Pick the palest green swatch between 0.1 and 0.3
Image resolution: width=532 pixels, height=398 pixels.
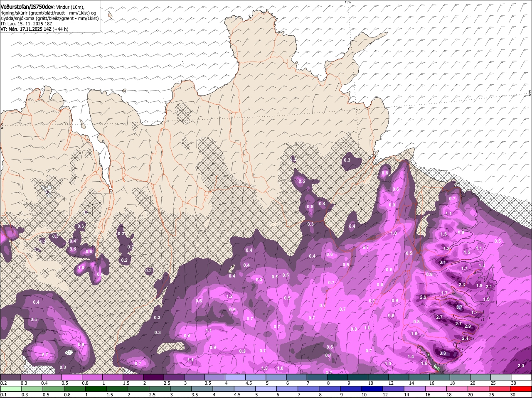coord(11,389)
